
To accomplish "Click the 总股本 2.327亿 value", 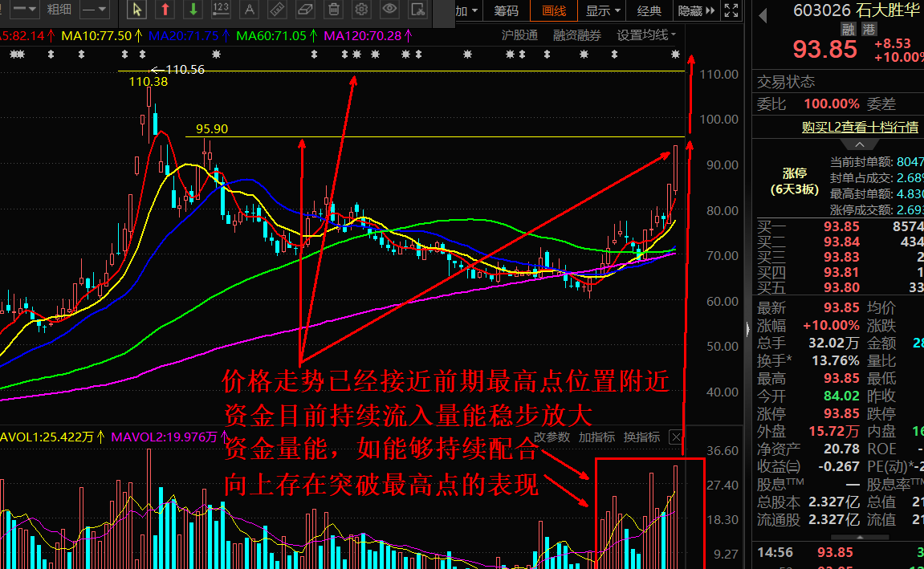I will pos(833,502).
